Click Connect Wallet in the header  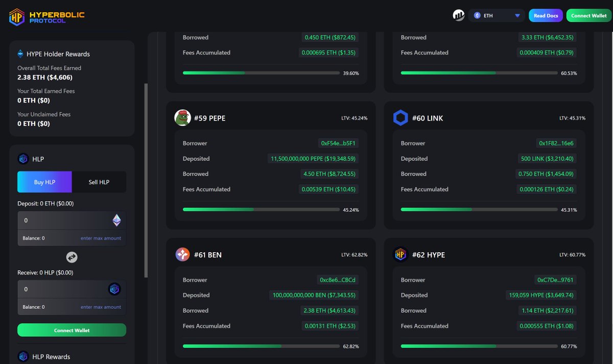[x=588, y=16]
